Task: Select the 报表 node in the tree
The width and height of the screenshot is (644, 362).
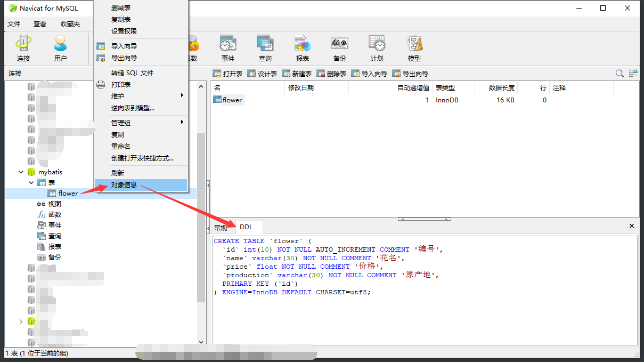Action: pyautogui.click(x=54, y=246)
